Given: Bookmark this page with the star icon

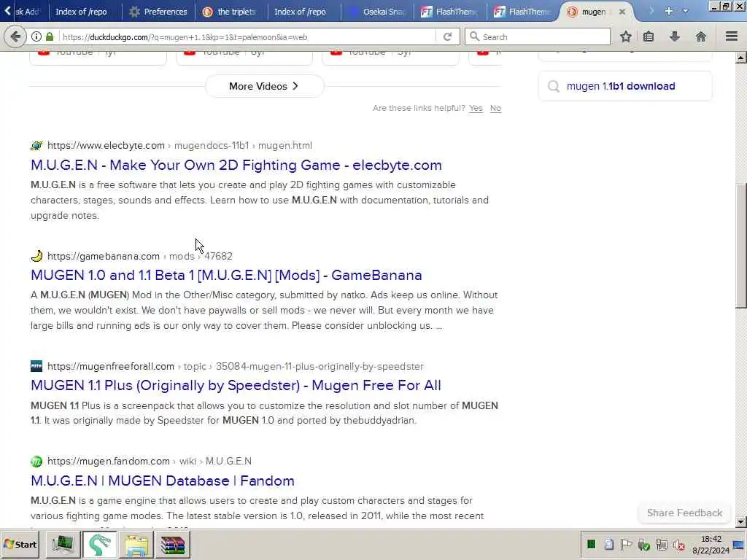Looking at the screenshot, I should pyautogui.click(x=625, y=36).
